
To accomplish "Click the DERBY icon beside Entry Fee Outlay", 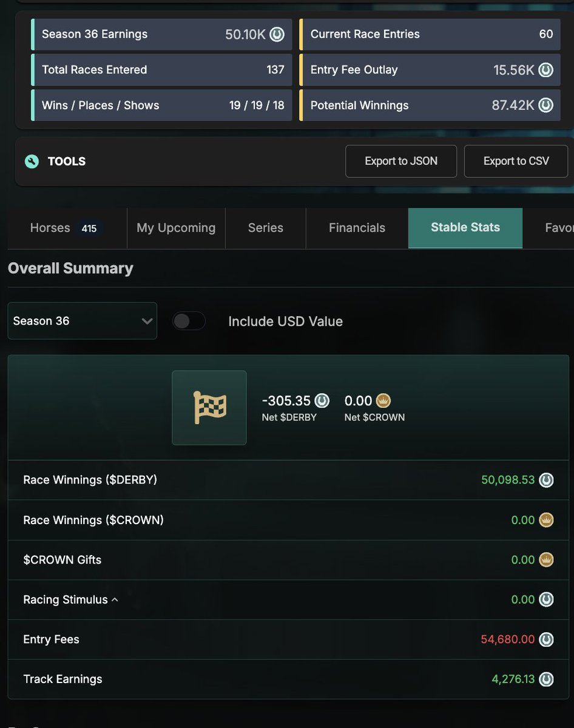I will (545, 70).
